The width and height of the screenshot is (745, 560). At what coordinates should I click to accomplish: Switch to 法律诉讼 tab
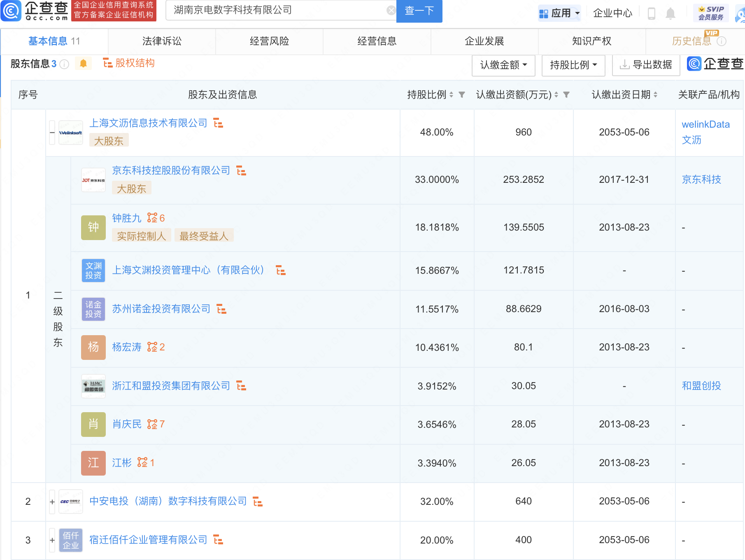pyautogui.click(x=162, y=41)
